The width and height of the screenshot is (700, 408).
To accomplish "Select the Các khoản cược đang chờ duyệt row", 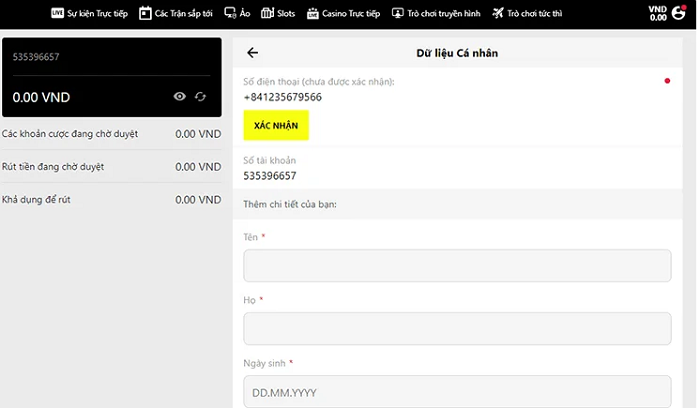I will point(111,134).
